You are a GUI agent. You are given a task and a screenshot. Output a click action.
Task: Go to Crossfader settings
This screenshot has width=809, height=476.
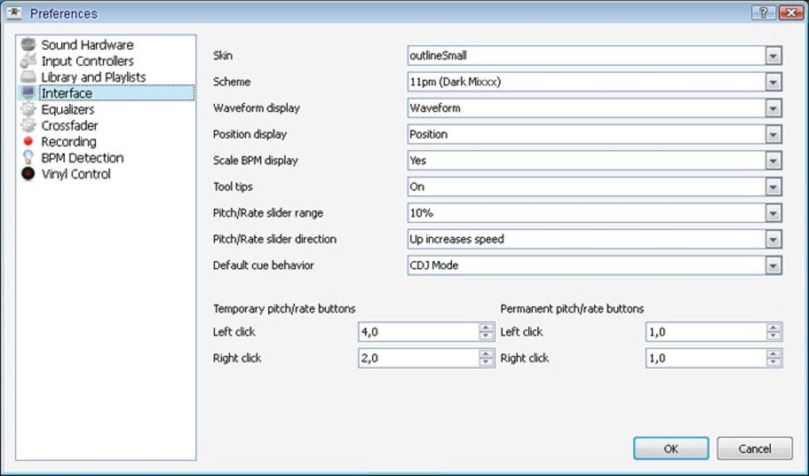point(70,125)
